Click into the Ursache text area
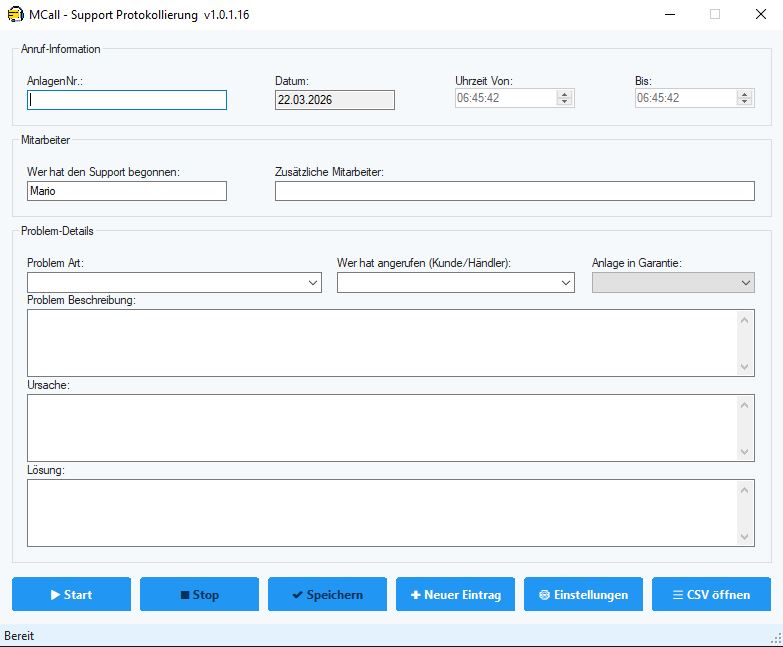This screenshot has height=647, width=783. click(380, 428)
